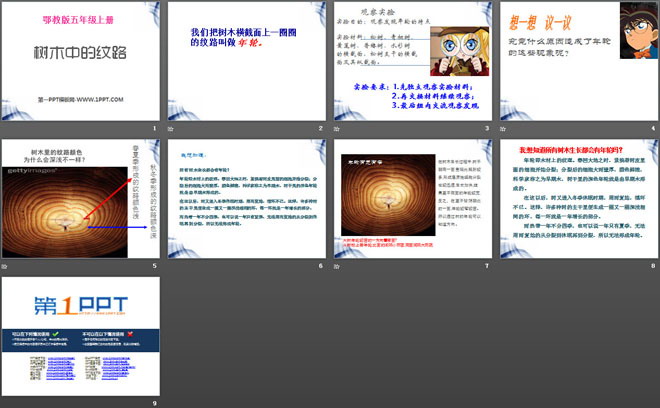660x408 pixels.
Task: Click slide number 6 label
Action: point(321,266)
